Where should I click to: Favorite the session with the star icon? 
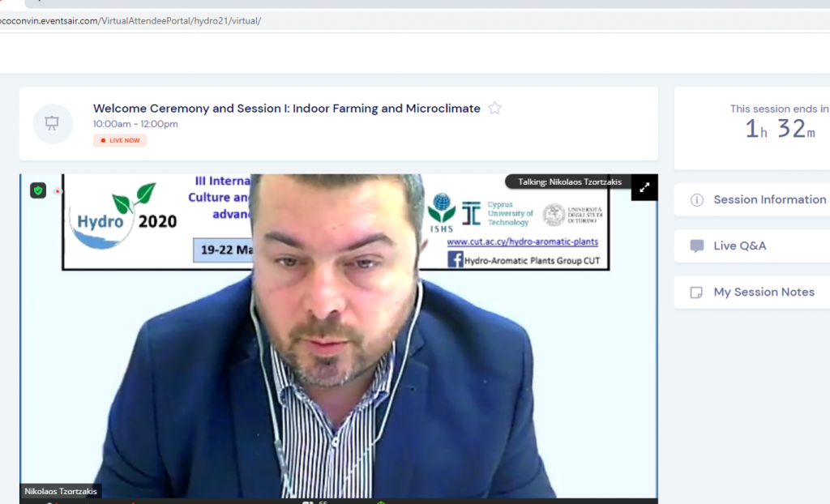click(x=494, y=109)
